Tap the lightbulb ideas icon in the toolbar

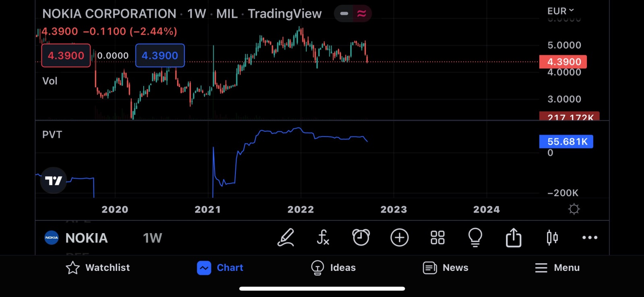point(475,238)
